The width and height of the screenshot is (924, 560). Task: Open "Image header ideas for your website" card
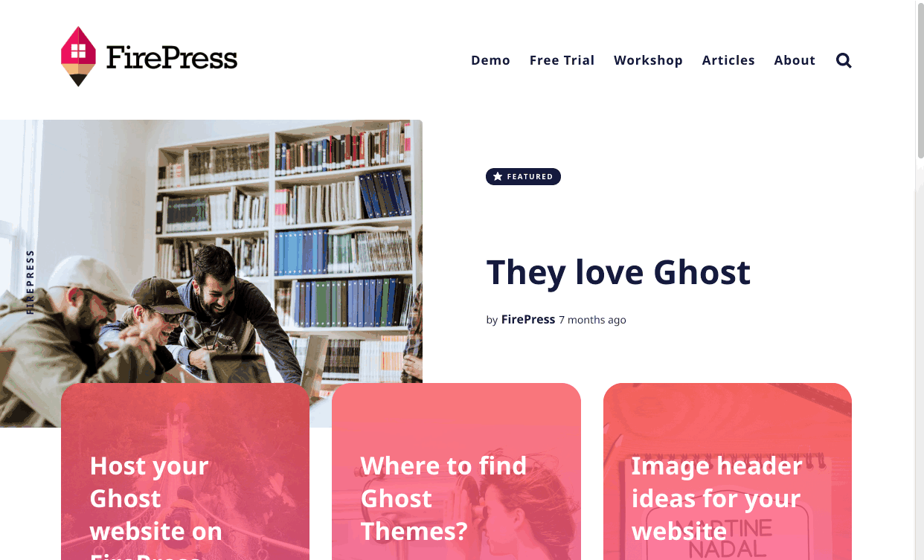click(728, 472)
